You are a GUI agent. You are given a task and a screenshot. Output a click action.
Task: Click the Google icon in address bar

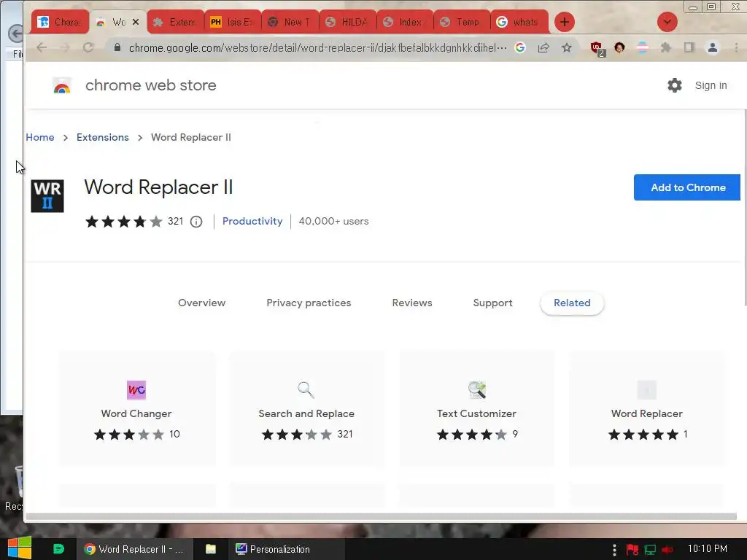519,47
